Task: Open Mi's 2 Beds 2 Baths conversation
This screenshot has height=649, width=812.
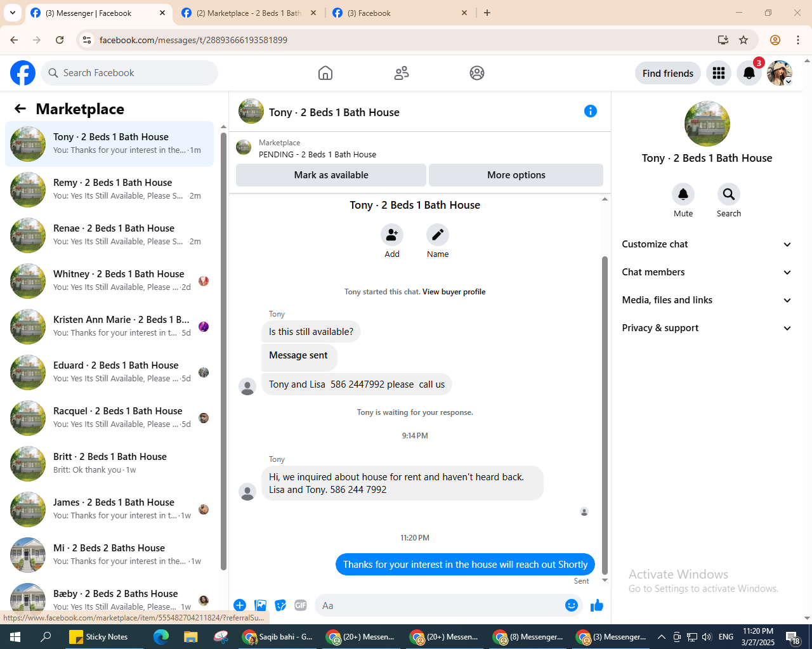Action: (109, 554)
